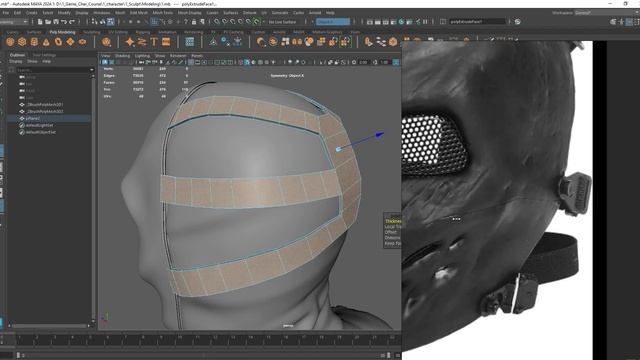
Task: Open the Outliner Display menu
Action: pyautogui.click(x=16, y=61)
